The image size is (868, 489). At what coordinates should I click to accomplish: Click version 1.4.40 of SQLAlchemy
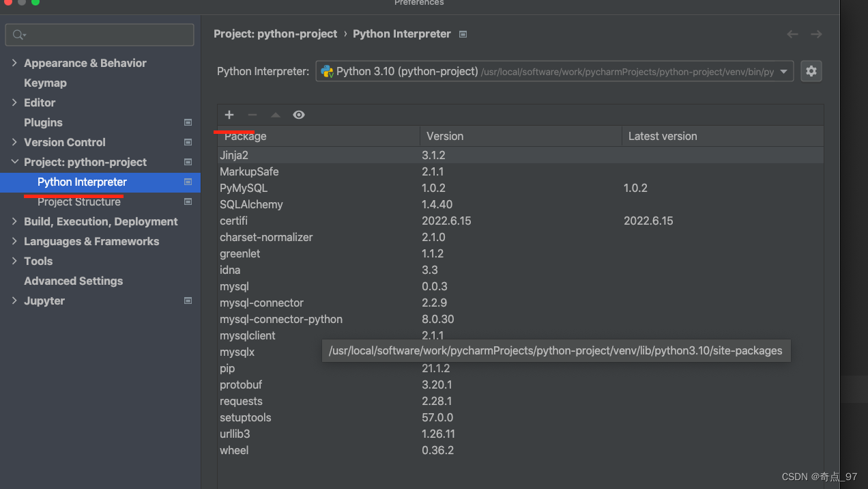coord(437,204)
